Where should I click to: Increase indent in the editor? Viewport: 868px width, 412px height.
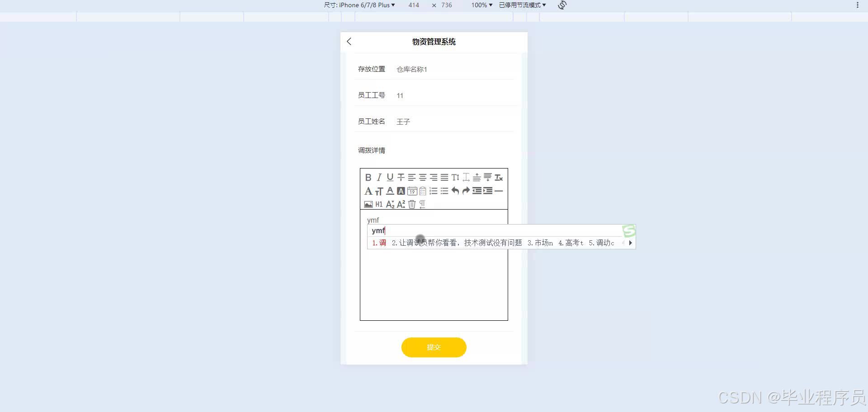(x=487, y=191)
